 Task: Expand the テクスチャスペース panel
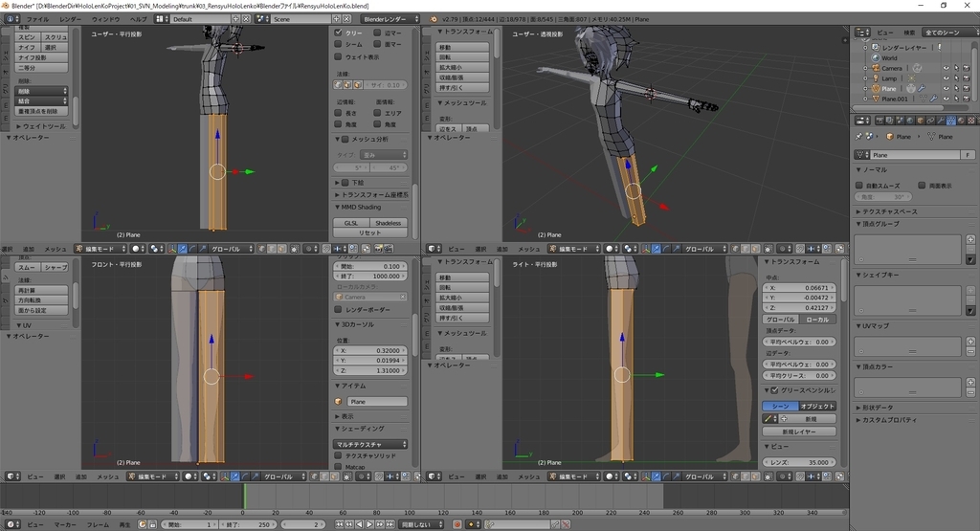[x=887, y=211]
